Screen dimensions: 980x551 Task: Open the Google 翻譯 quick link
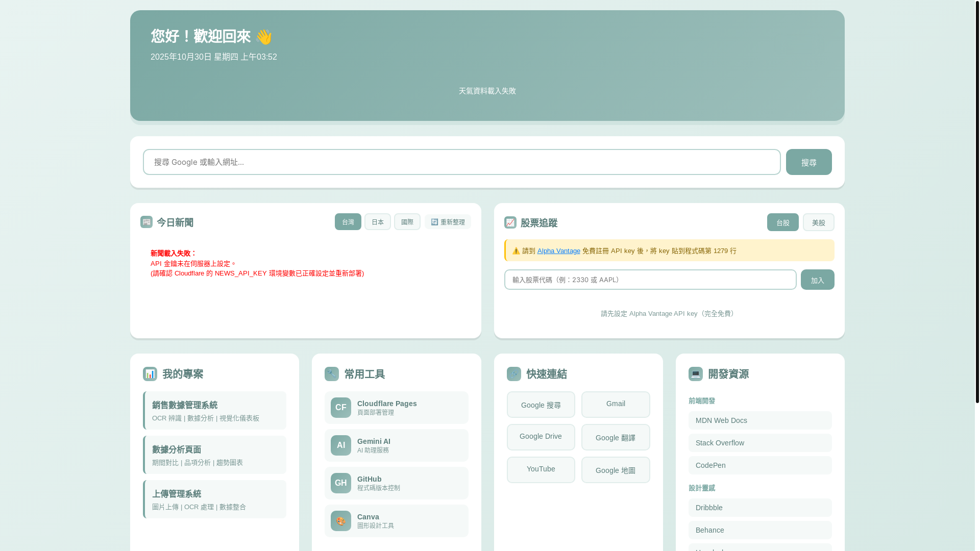616,437
